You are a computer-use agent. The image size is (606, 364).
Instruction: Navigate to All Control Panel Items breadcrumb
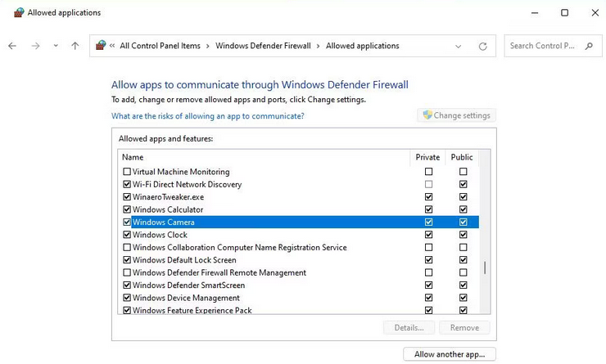click(160, 46)
